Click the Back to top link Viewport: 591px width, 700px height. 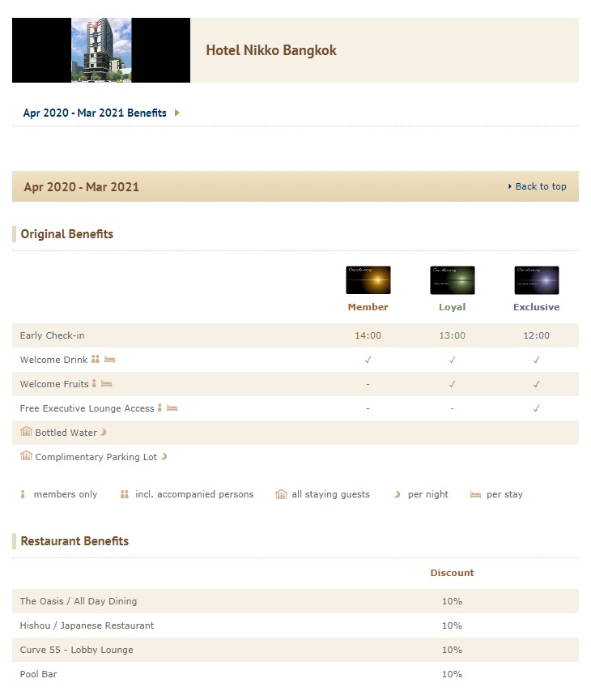(x=540, y=186)
